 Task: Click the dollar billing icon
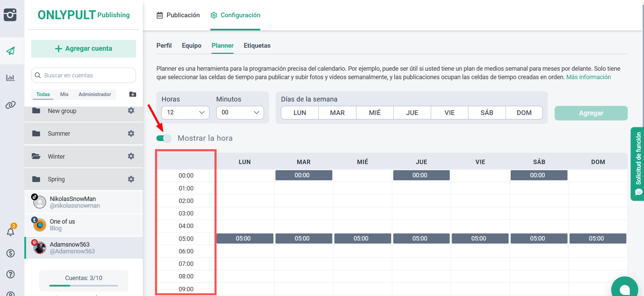[10, 253]
